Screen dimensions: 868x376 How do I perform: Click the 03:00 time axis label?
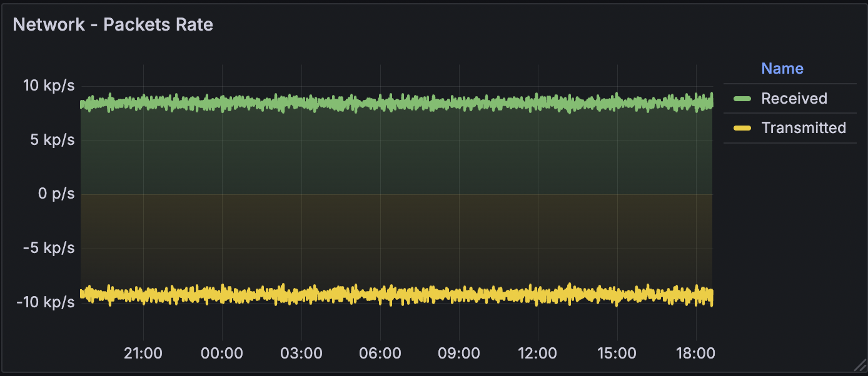(x=301, y=354)
